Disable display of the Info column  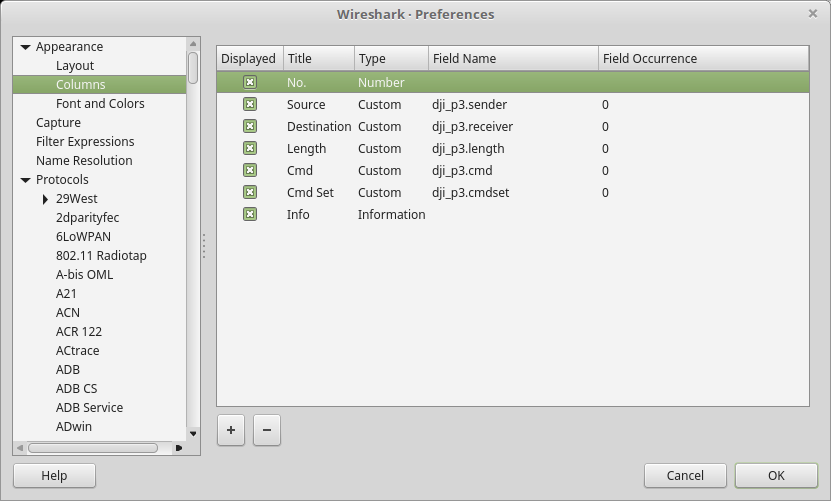point(250,214)
